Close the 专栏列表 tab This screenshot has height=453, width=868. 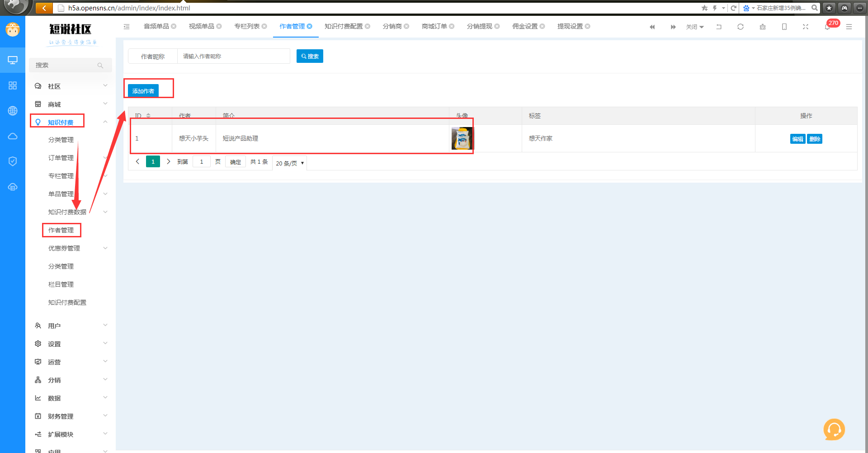point(264,26)
